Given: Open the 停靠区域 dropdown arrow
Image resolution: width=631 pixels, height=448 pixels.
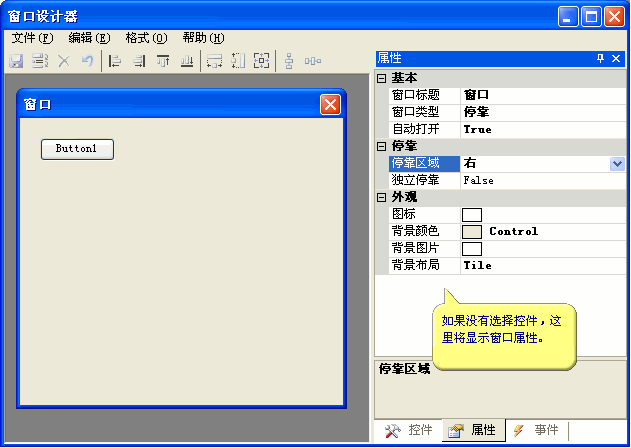Looking at the screenshot, I should pos(617,163).
